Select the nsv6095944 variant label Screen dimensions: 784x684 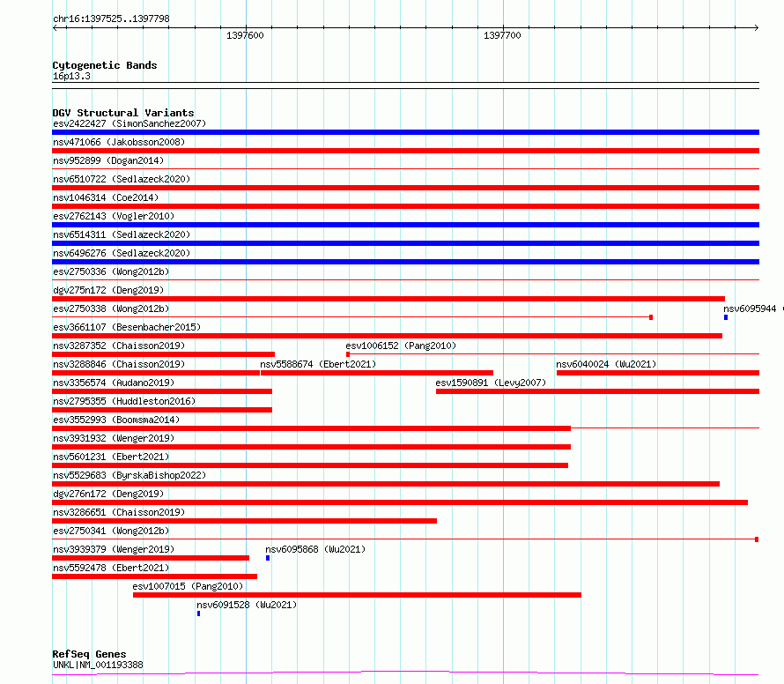750,309
